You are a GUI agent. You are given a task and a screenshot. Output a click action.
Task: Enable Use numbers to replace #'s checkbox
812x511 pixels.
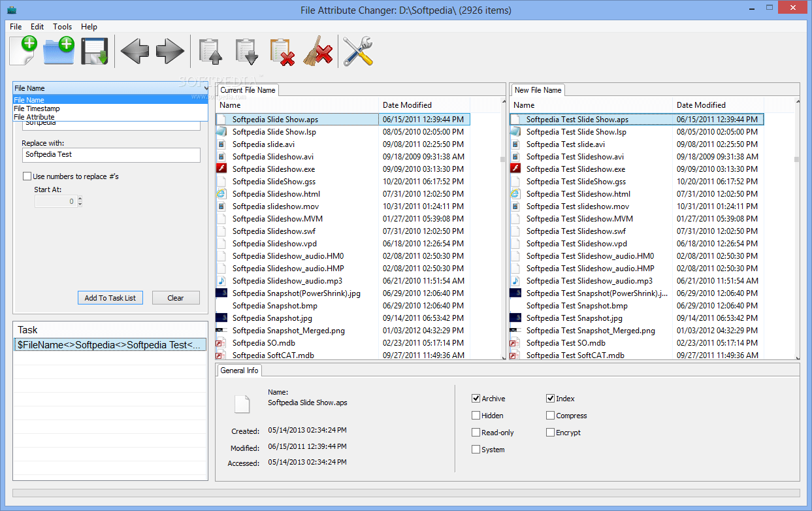[x=27, y=176]
